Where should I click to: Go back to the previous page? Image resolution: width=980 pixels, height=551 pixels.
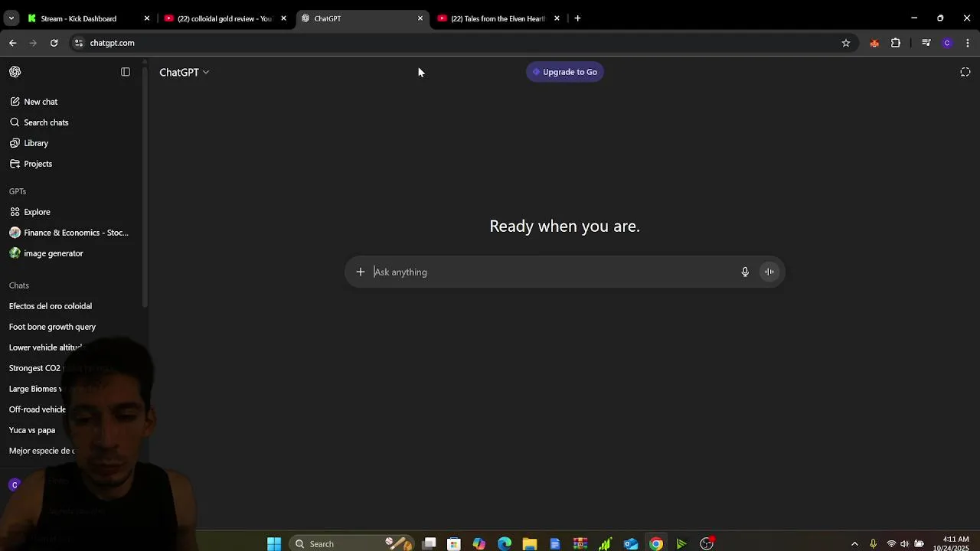click(x=13, y=43)
